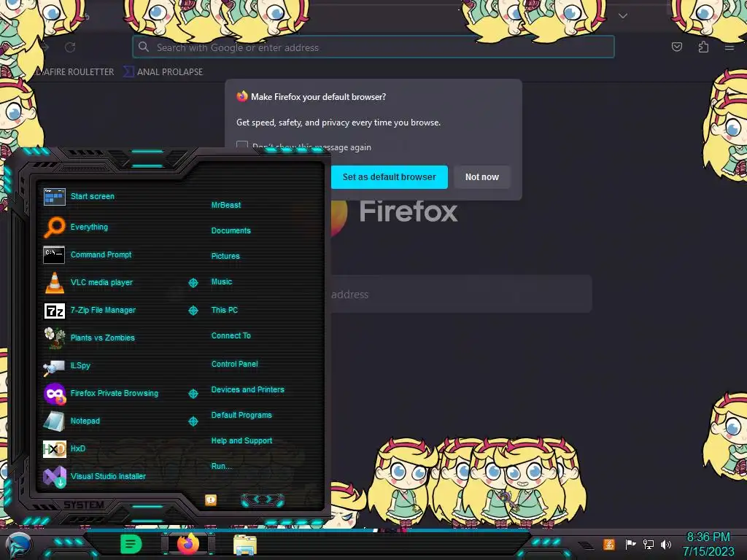Open the Music folder
Viewport: 747px width, 560px height.
click(222, 282)
